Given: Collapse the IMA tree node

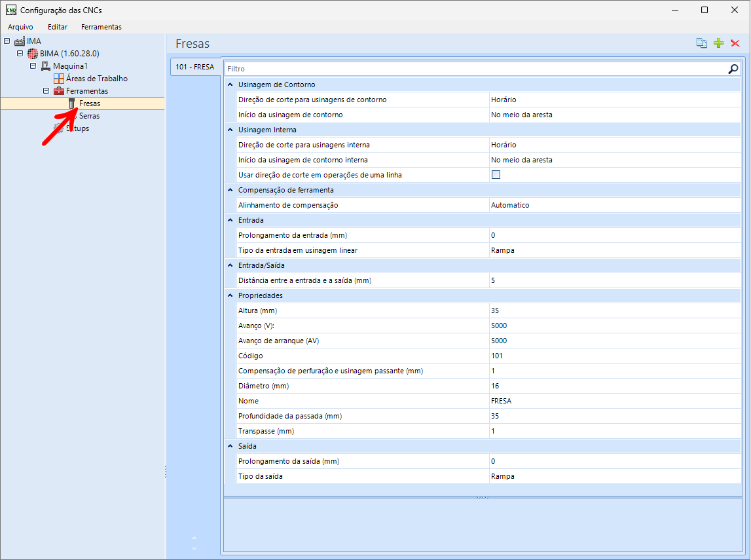Looking at the screenshot, I should (7, 41).
